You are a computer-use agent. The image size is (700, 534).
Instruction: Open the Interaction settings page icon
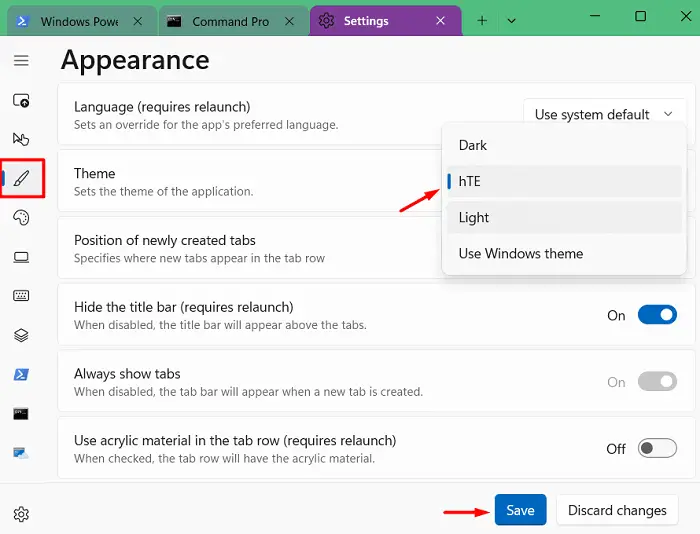(x=21, y=139)
